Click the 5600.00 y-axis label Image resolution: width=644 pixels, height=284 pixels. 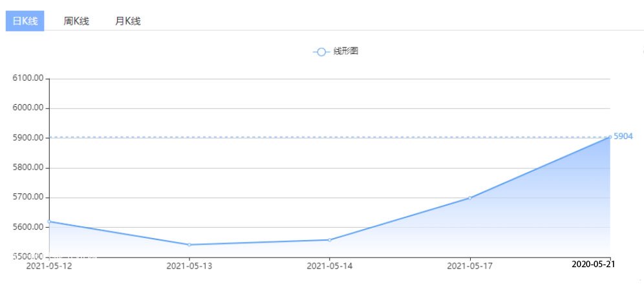coord(28,227)
